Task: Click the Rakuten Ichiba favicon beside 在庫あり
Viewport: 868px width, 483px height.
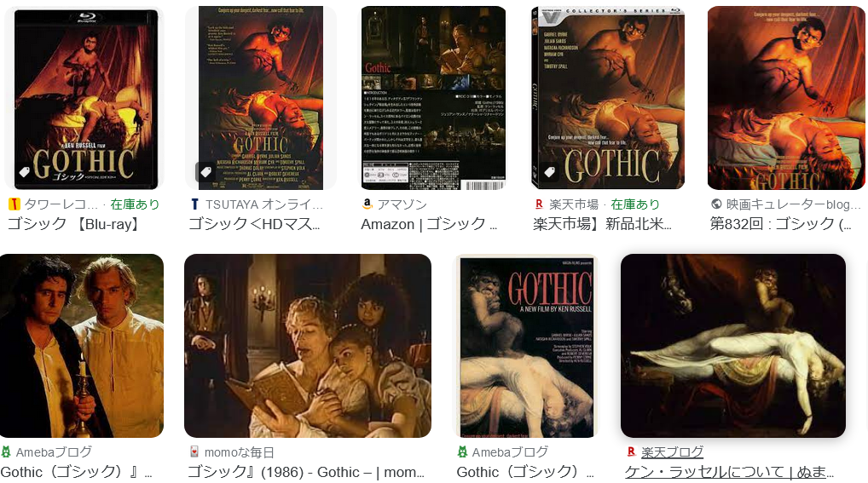Action: coord(539,204)
